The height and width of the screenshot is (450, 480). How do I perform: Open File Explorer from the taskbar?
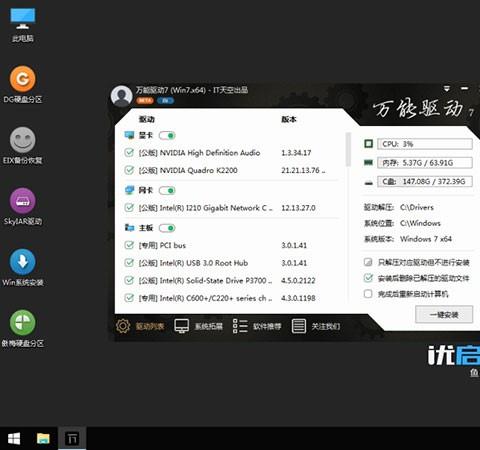(x=43, y=438)
